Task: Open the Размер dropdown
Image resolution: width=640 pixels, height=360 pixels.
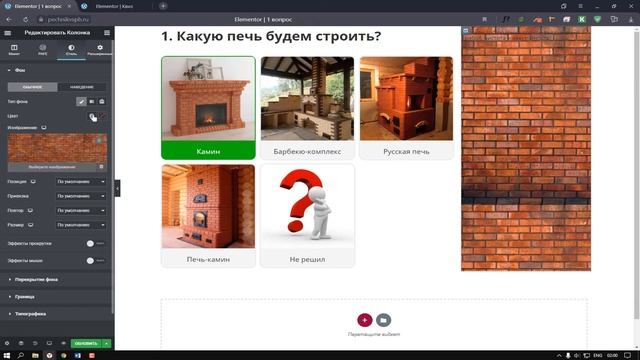Action: coord(81,225)
